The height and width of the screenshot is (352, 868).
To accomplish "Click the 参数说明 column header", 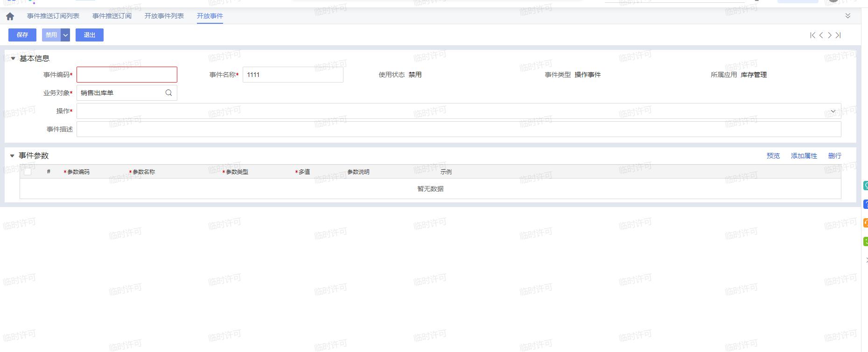I will pyautogui.click(x=358, y=172).
